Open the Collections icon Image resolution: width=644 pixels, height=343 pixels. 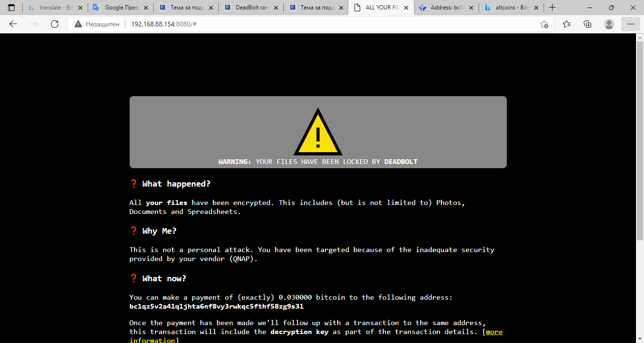pyautogui.click(x=587, y=24)
